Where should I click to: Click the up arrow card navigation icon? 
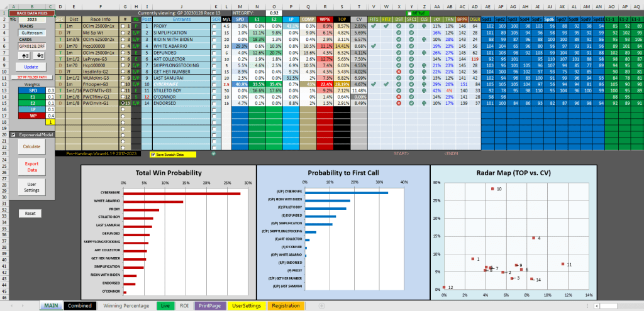[x=25, y=55]
